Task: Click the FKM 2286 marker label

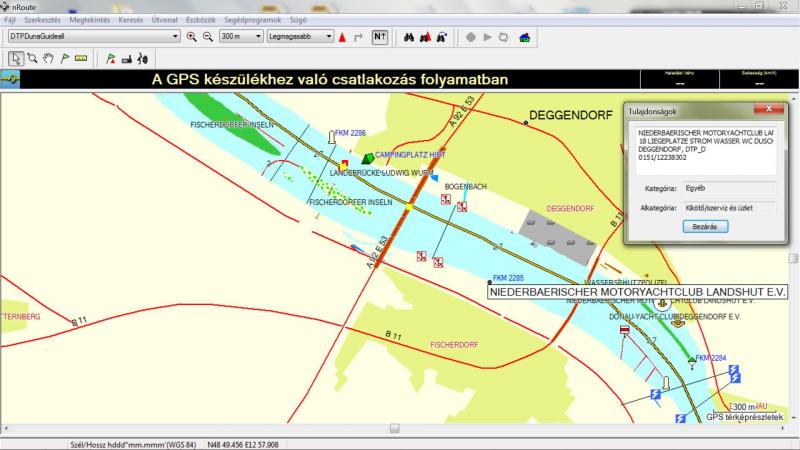Action: 350,133
